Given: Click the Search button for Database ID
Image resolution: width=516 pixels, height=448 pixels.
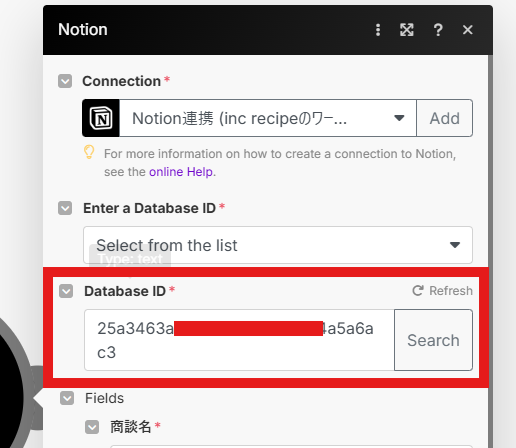Looking at the screenshot, I should (x=433, y=340).
